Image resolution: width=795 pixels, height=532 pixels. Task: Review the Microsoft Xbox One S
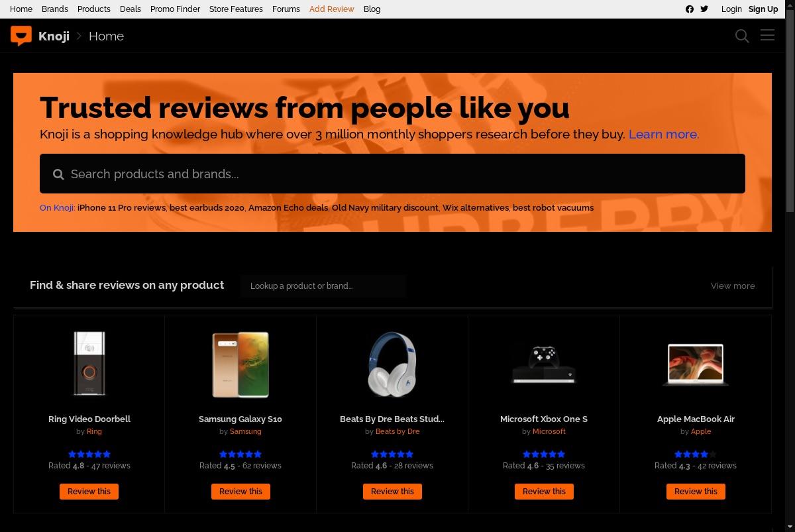pyautogui.click(x=544, y=492)
